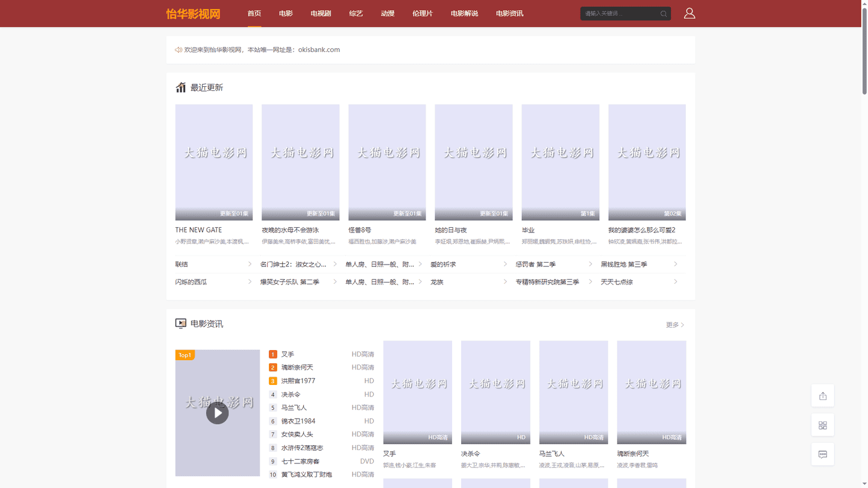
Task: Click the 专精特新研究院第三季 list link
Action: click(547, 282)
